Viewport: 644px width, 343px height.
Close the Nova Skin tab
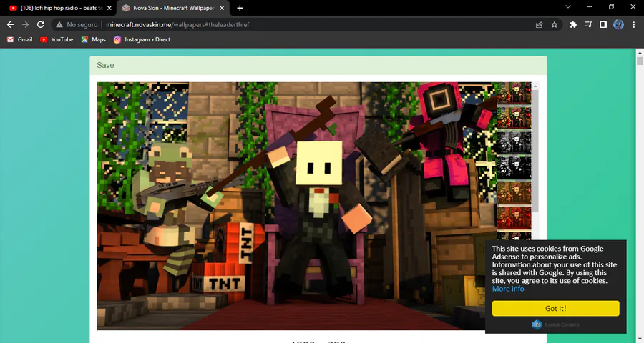[222, 8]
